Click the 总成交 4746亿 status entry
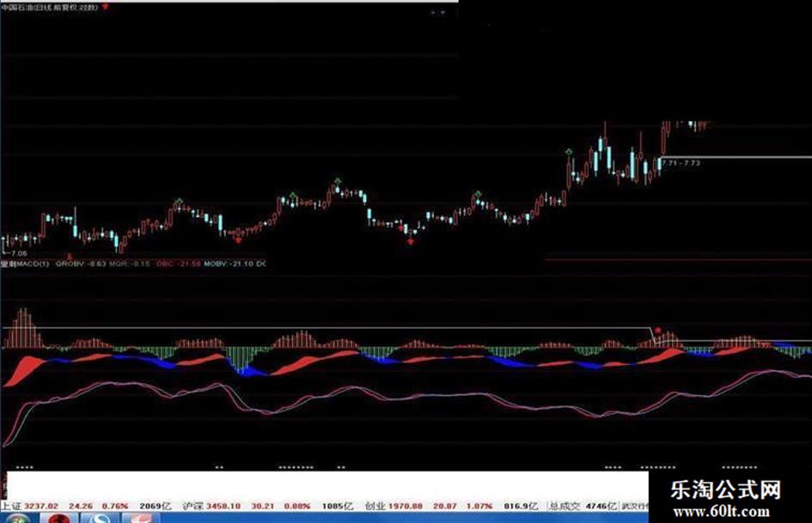Screen dimensions: 812x523 pyautogui.click(x=583, y=506)
